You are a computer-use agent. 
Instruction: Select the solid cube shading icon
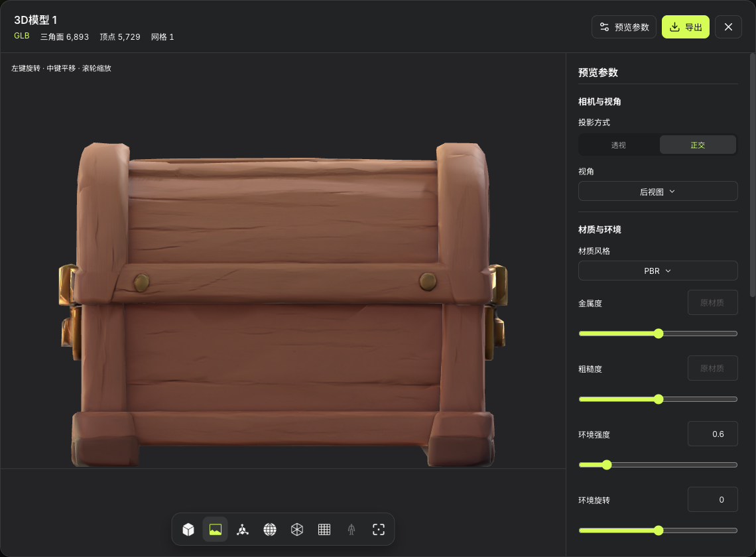(x=188, y=530)
